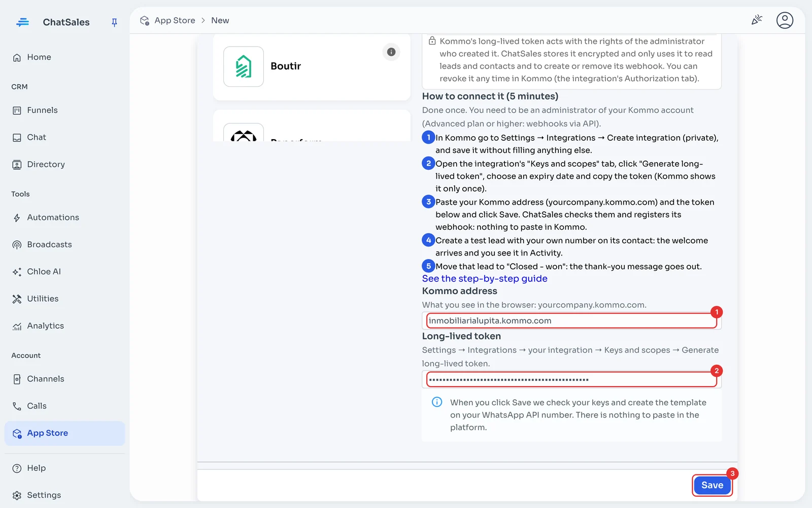This screenshot has width=812, height=508.
Task: Click the "Long-lived token" label
Action: [461, 336]
